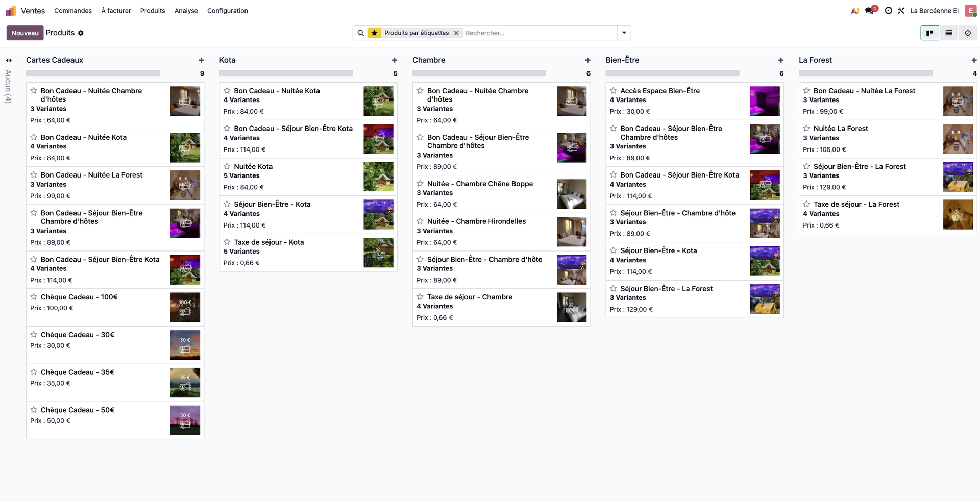Viewport: 980px width, 502px height.
Task: Open the search options dropdown arrow
Action: click(624, 33)
